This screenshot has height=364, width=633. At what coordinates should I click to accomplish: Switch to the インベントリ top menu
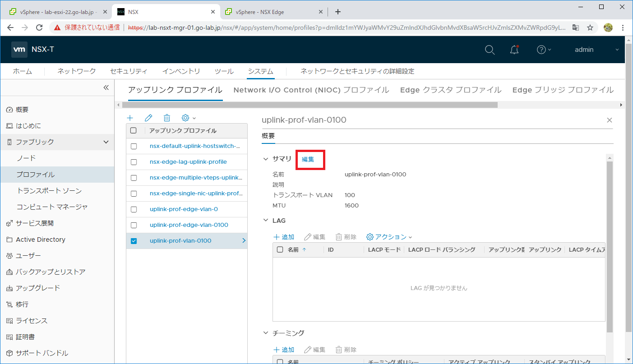coord(181,71)
